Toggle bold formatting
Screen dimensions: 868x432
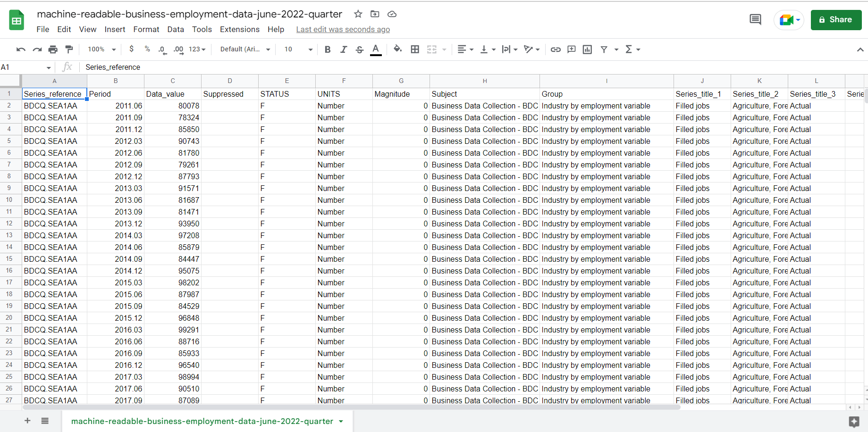[x=328, y=49]
